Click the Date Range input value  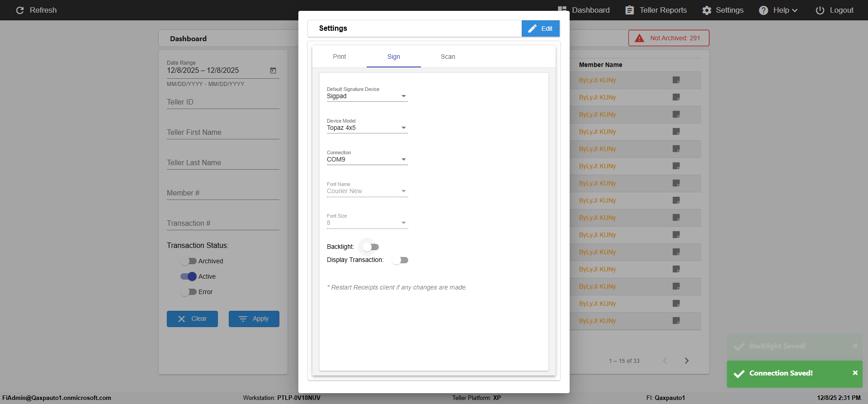pyautogui.click(x=203, y=70)
